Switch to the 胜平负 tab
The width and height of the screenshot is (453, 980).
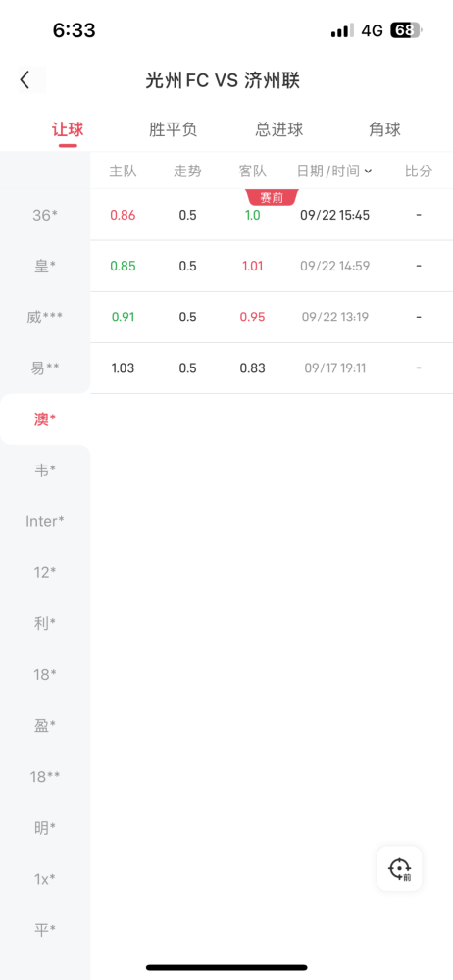(x=174, y=130)
